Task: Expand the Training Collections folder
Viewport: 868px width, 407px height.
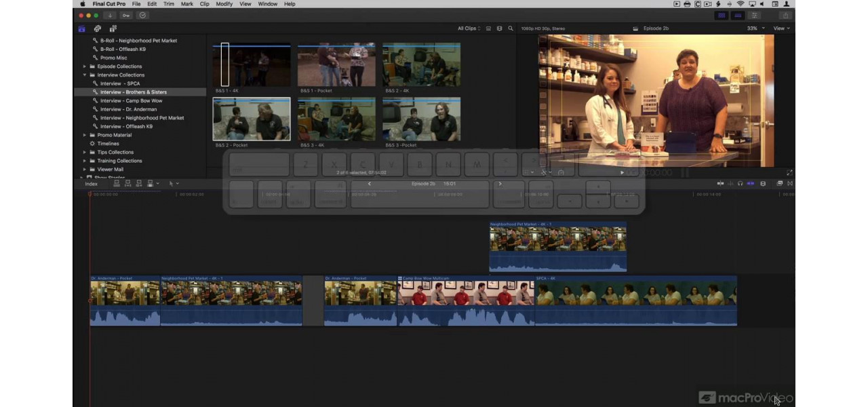Action: pyautogui.click(x=85, y=161)
